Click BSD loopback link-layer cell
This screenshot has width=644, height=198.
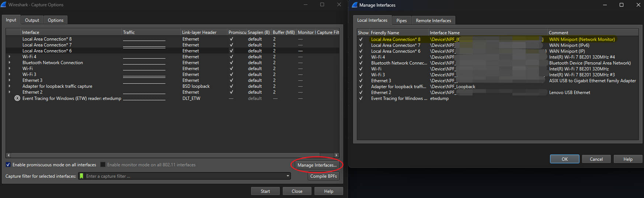click(196, 86)
